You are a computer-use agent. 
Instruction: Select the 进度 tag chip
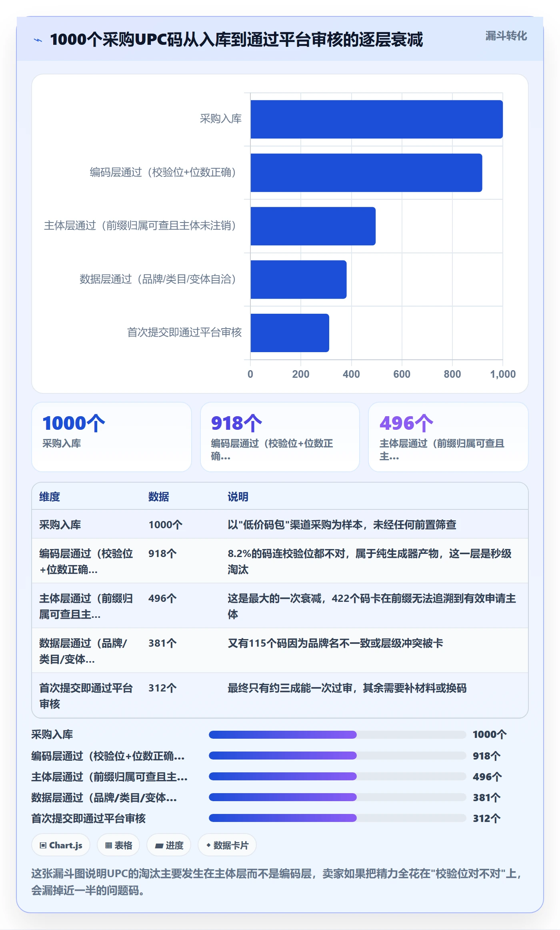169,845
